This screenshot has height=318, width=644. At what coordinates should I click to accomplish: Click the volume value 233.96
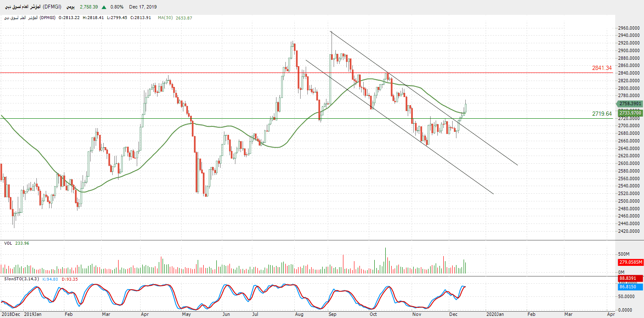click(22, 243)
